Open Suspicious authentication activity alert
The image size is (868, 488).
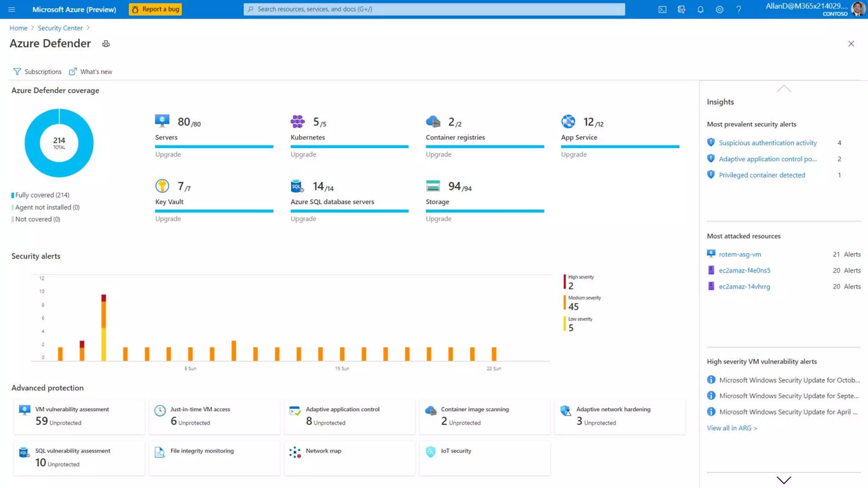coord(768,143)
